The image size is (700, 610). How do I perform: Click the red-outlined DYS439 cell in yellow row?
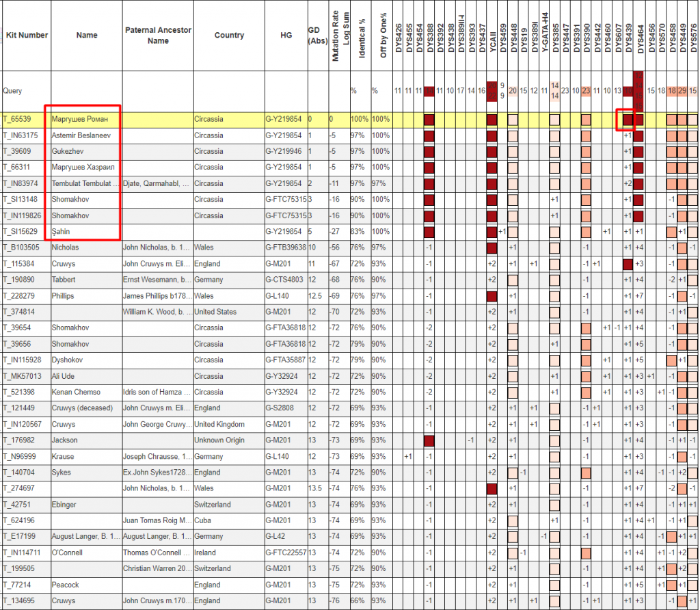coord(626,120)
